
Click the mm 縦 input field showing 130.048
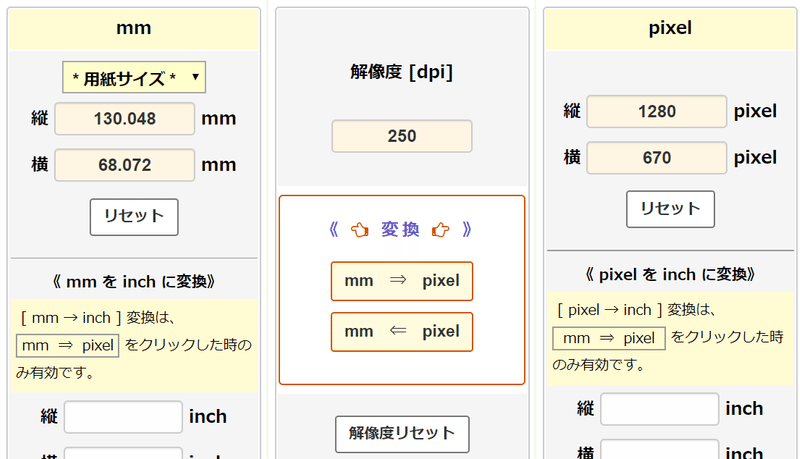(x=124, y=119)
